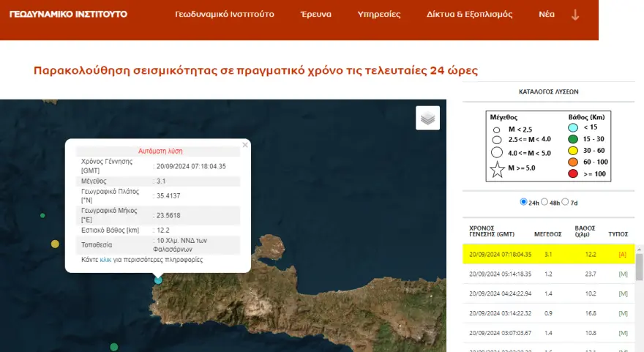Click the yellow earthquake marker on map
644x352 pixels.
point(55,244)
